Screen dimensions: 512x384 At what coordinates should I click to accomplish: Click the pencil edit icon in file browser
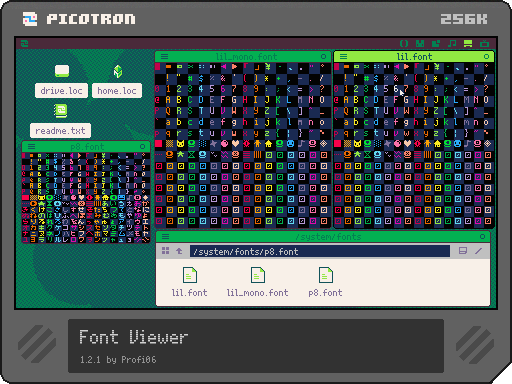[479, 251]
